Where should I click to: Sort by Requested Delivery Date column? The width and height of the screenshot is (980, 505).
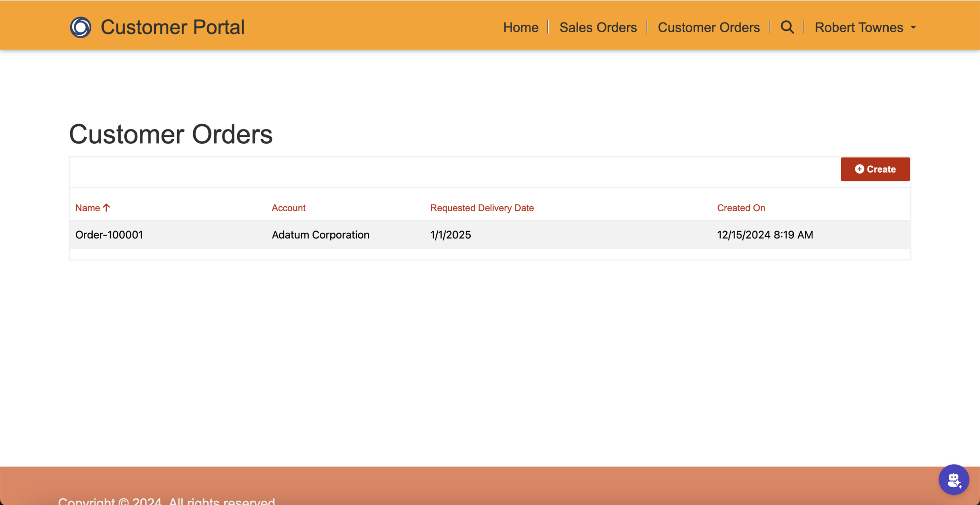pyautogui.click(x=482, y=208)
